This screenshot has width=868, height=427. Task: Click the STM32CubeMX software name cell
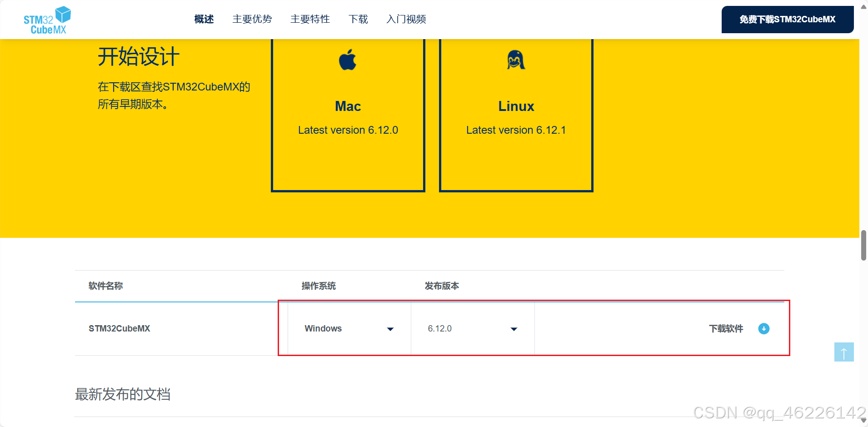click(x=120, y=329)
